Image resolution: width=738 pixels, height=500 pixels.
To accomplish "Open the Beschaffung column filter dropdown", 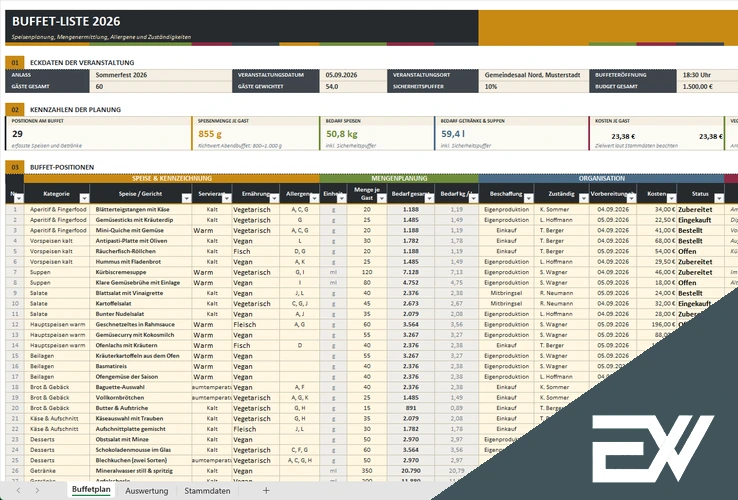I will (x=529, y=198).
